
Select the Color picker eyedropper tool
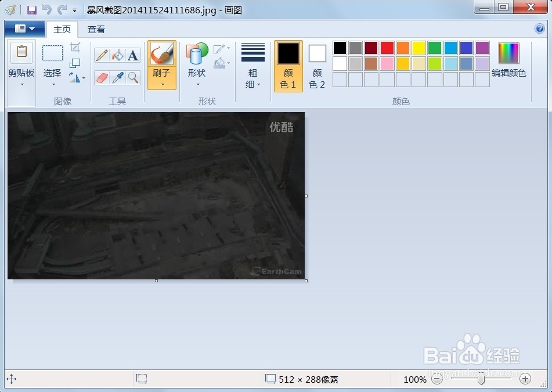point(118,77)
